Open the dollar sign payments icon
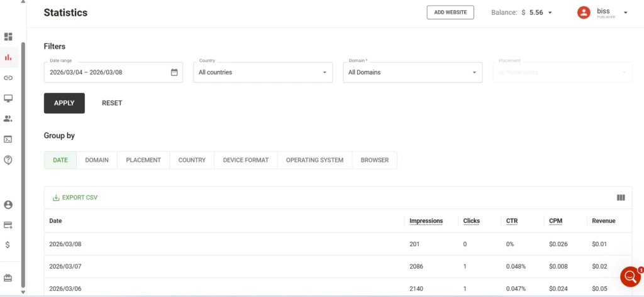Screen dimensions: 644x297 (x=8, y=245)
